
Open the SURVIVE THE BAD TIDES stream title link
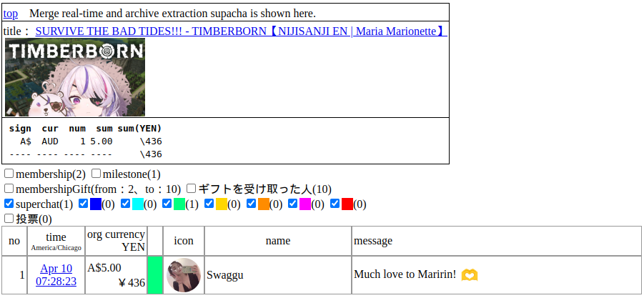click(x=241, y=31)
